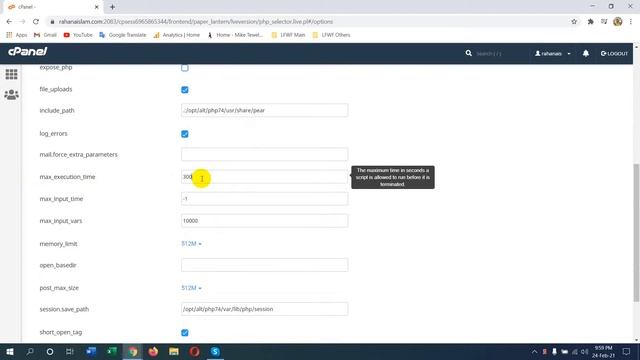Click the volume icon in system tray

click(x=584, y=351)
